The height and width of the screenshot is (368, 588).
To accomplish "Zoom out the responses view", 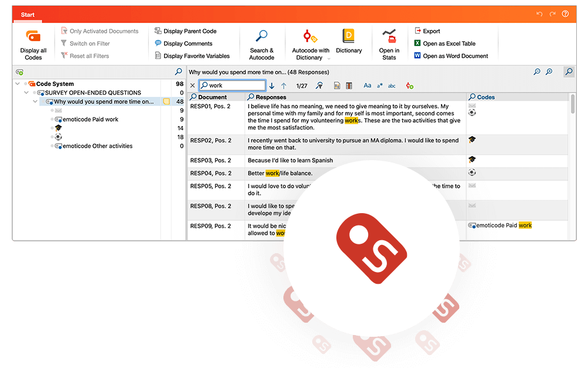I will [537, 71].
